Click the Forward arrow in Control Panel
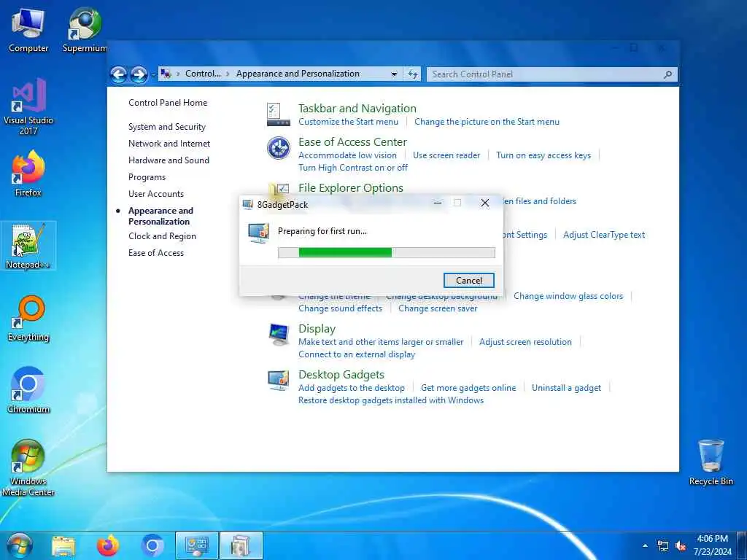This screenshot has height=560, width=747. pyautogui.click(x=139, y=74)
